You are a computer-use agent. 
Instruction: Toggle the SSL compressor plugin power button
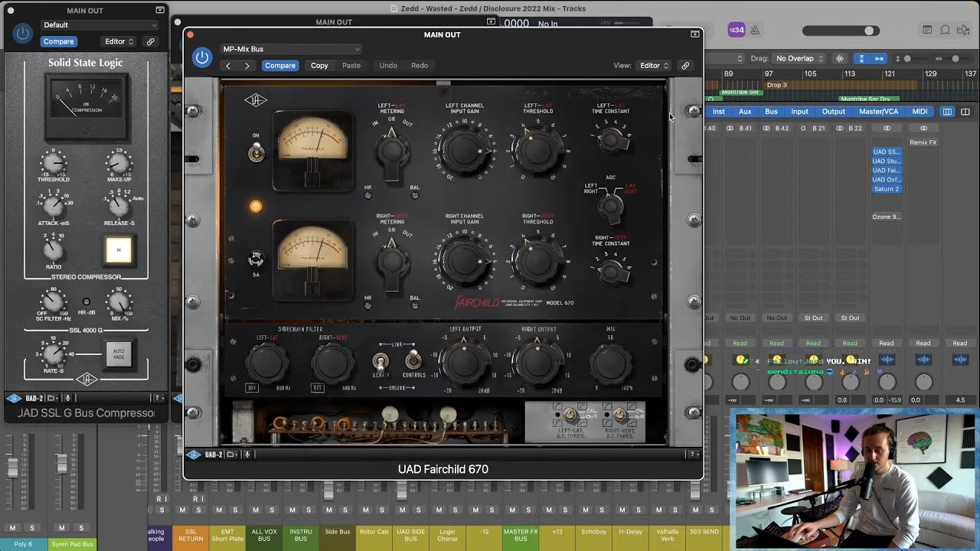coord(23,33)
